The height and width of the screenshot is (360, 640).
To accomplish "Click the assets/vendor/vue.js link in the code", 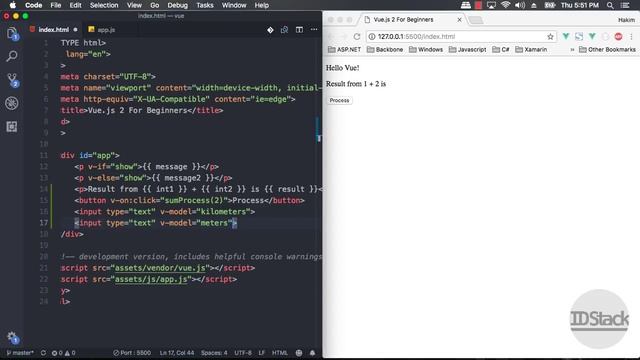I will 160,268.
